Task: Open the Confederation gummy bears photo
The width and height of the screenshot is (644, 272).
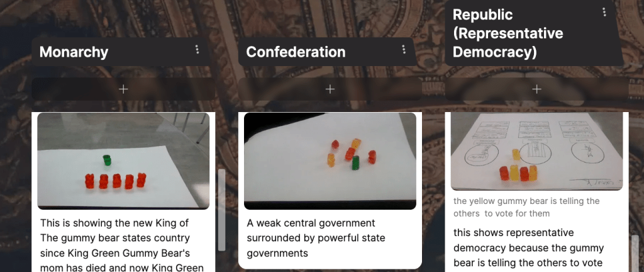Action: coord(330,161)
